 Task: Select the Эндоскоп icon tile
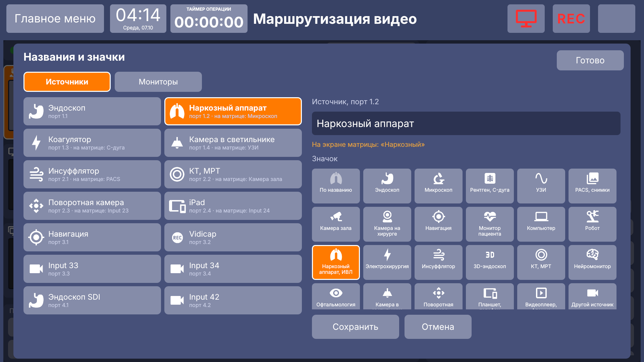tap(387, 186)
